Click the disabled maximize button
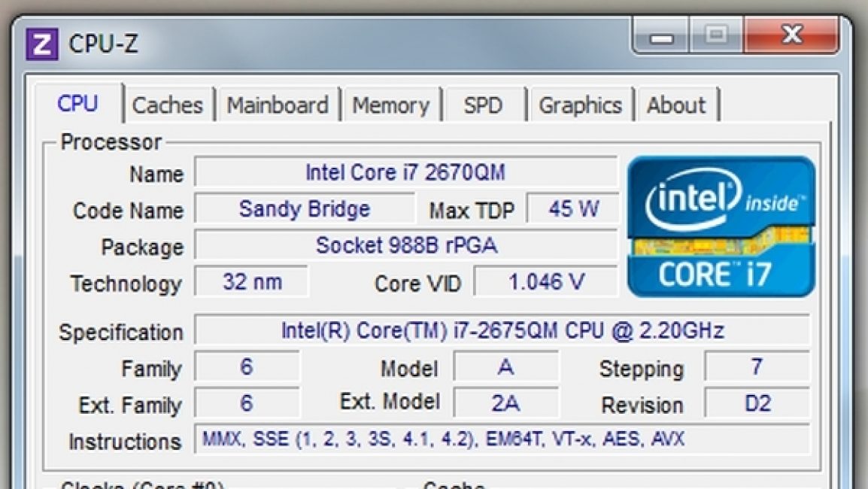868x489 pixels. [x=716, y=36]
